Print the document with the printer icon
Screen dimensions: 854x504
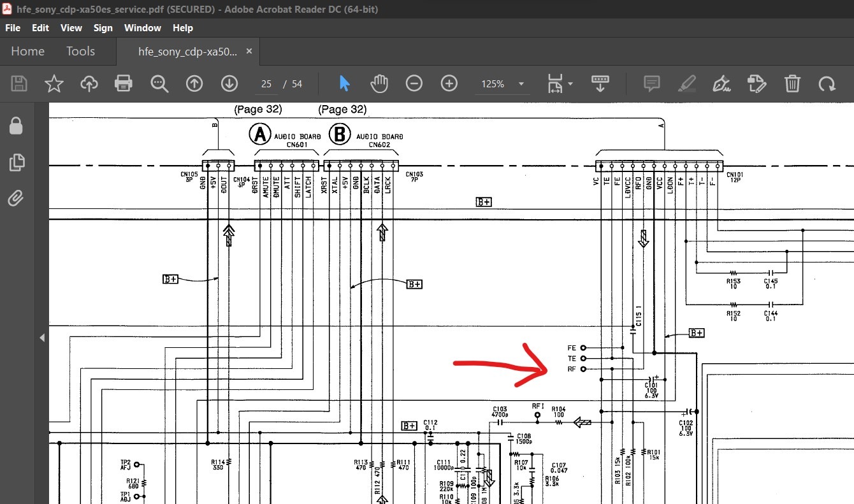[x=124, y=83]
